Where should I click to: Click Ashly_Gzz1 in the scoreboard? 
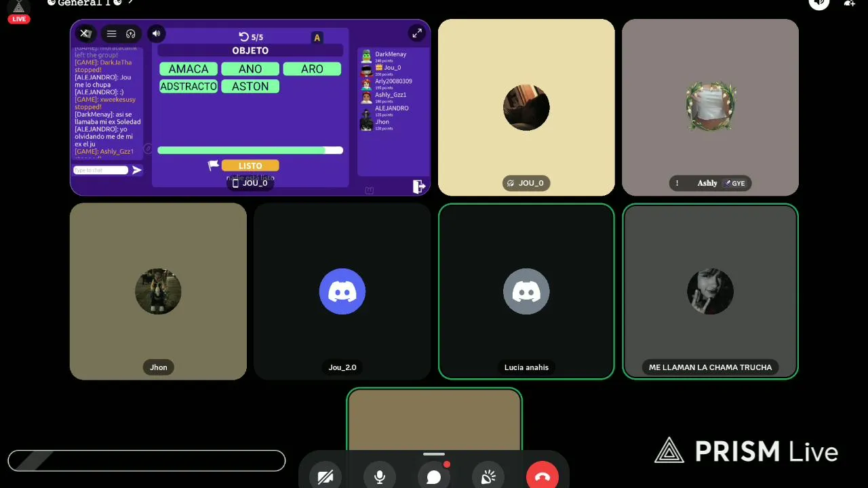click(x=391, y=95)
